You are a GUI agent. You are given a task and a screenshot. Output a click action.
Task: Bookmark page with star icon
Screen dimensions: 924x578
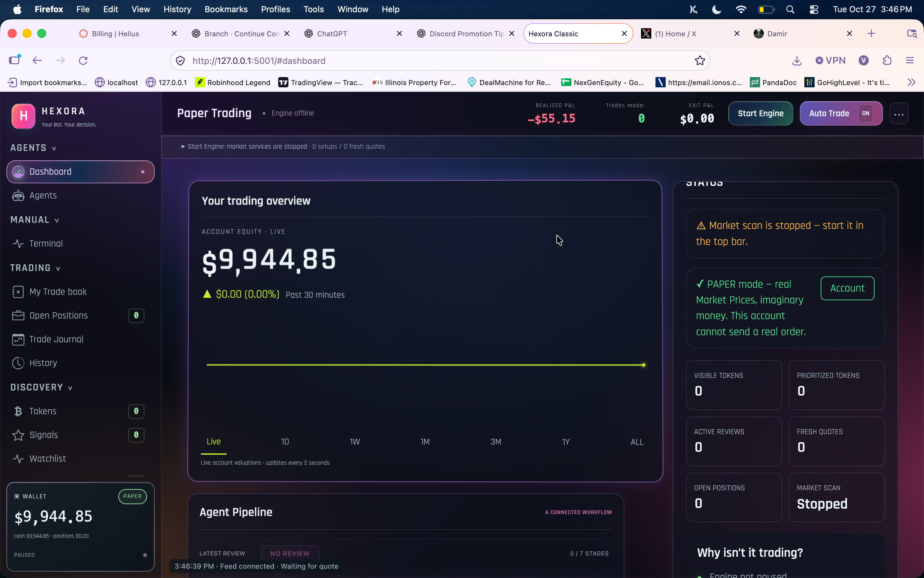[x=699, y=60]
